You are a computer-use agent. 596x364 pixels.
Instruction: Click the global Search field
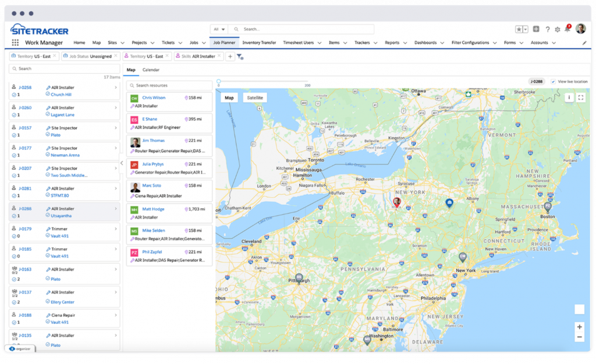pos(301,29)
